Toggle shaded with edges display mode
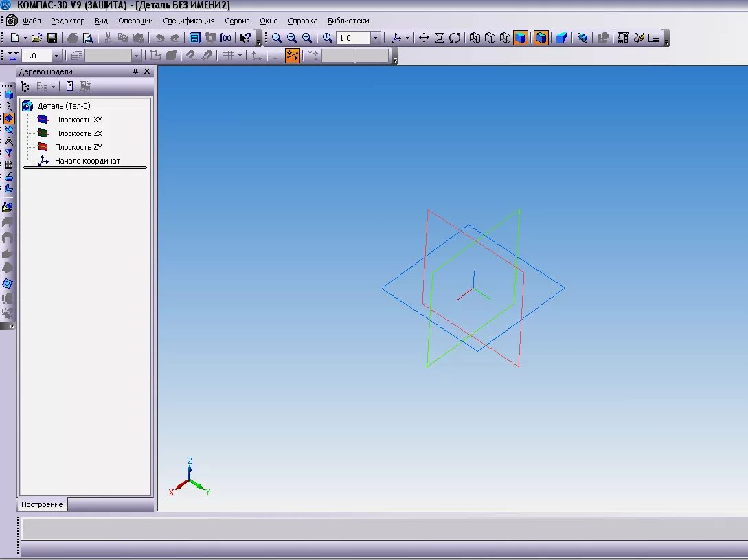This screenshot has width=748, height=560. point(541,38)
